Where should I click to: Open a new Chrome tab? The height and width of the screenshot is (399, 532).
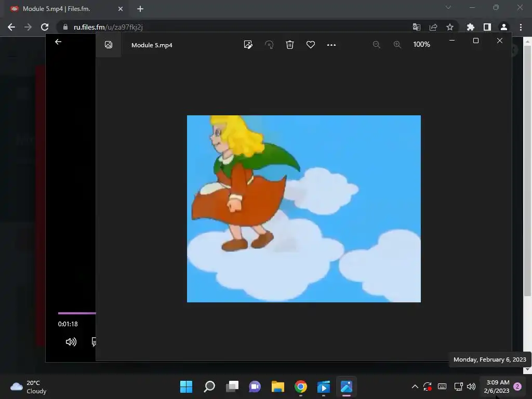[140, 9]
